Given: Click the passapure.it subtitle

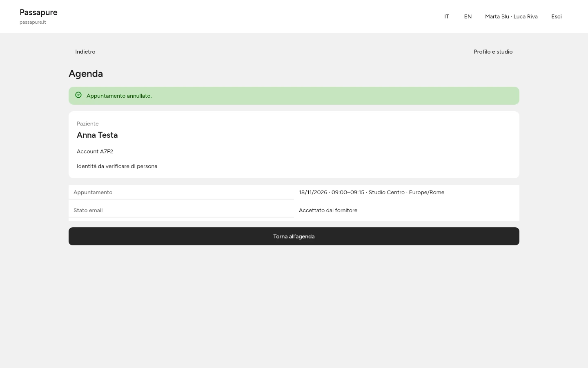Looking at the screenshot, I should pos(33,22).
